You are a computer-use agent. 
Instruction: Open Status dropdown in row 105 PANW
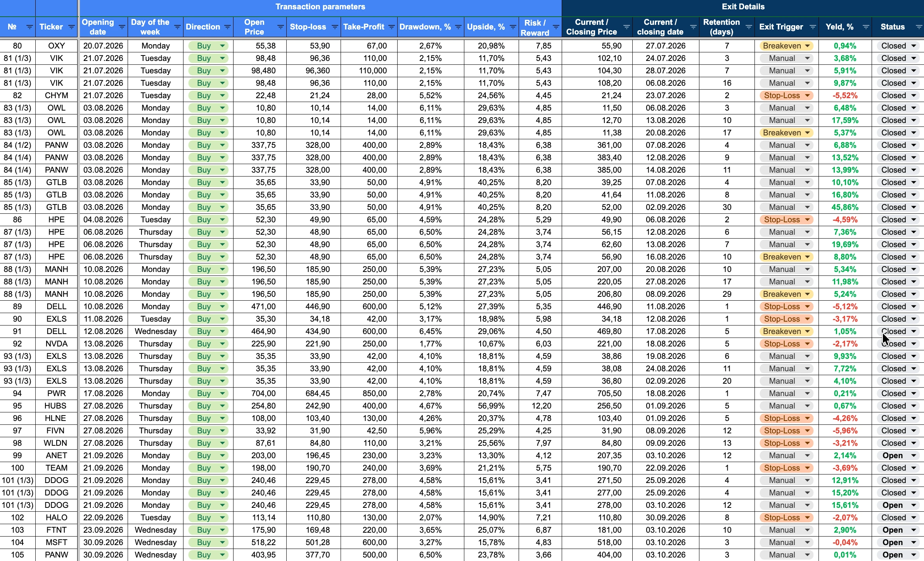click(x=898, y=555)
